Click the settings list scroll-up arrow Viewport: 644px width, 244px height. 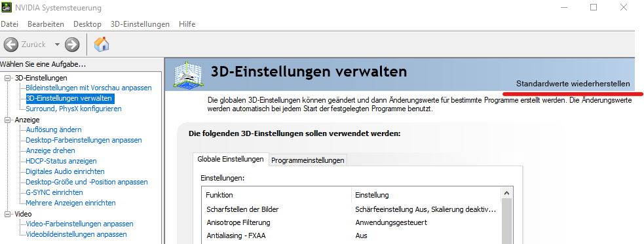coord(507,193)
